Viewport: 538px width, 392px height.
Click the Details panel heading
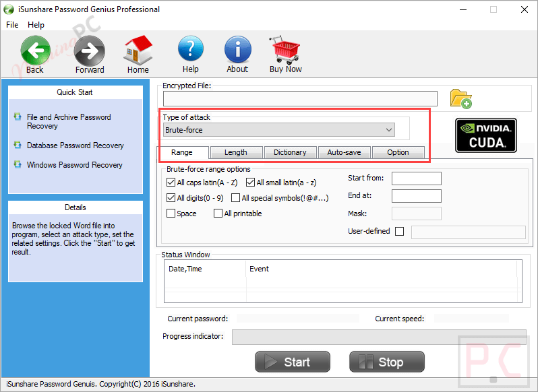[76, 207]
